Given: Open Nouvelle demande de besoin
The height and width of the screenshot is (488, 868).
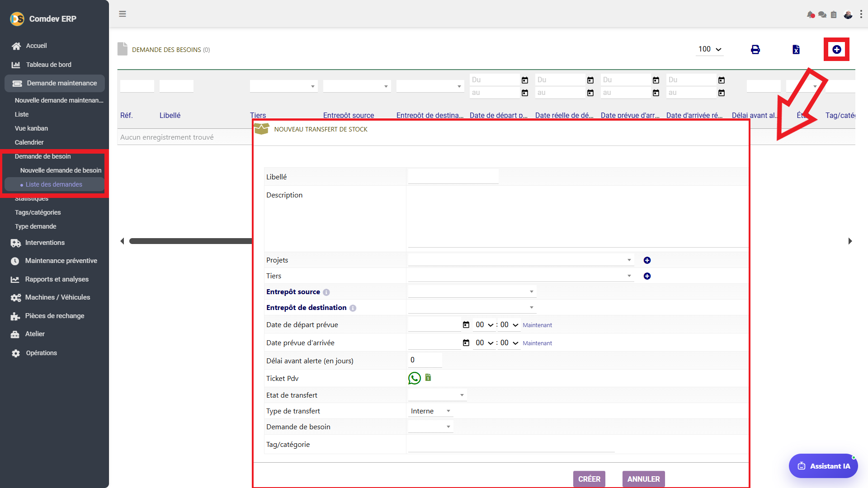Looking at the screenshot, I should (61, 170).
